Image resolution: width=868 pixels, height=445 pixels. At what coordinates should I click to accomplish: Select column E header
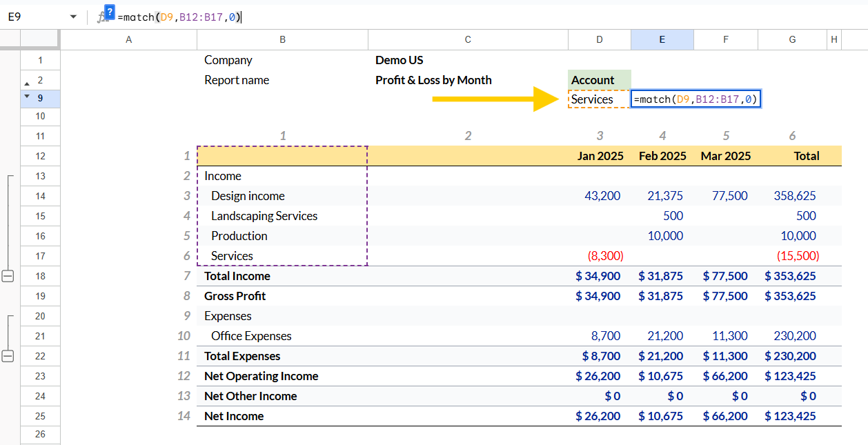click(x=662, y=40)
